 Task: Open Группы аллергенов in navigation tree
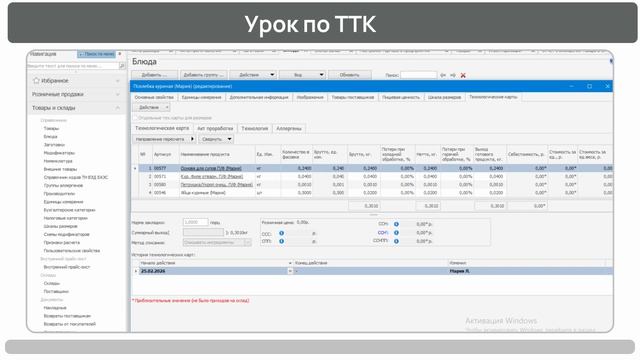[63, 185]
